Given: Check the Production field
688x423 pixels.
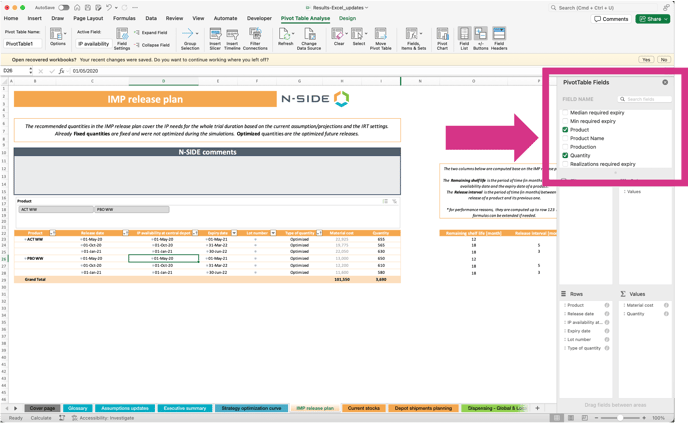Looking at the screenshot, I should pyautogui.click(x=565, y=147).
